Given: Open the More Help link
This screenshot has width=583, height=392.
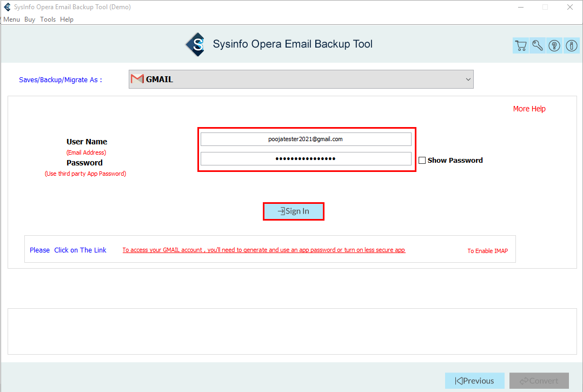Looking at the screenshot, I should (529, 109).
